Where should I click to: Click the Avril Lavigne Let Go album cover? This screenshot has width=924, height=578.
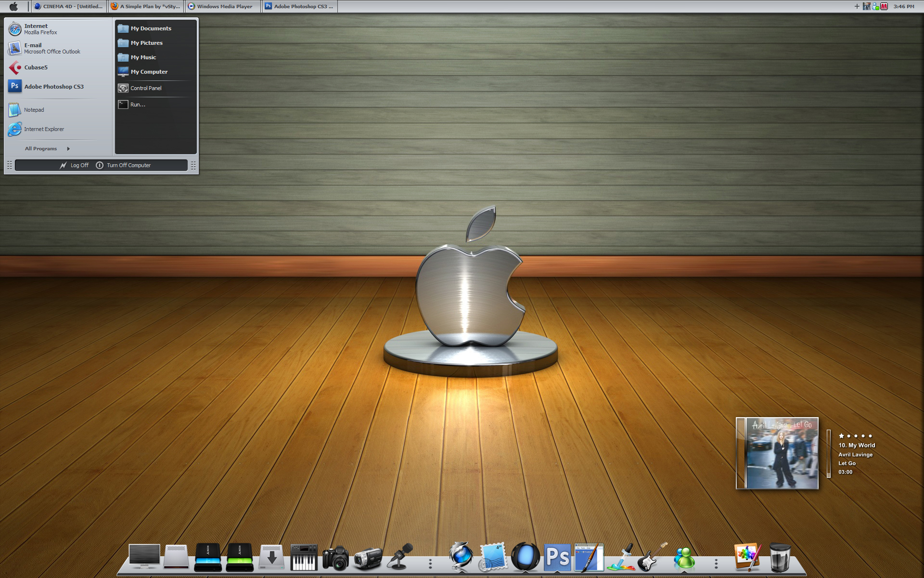[x=777, y=453]
